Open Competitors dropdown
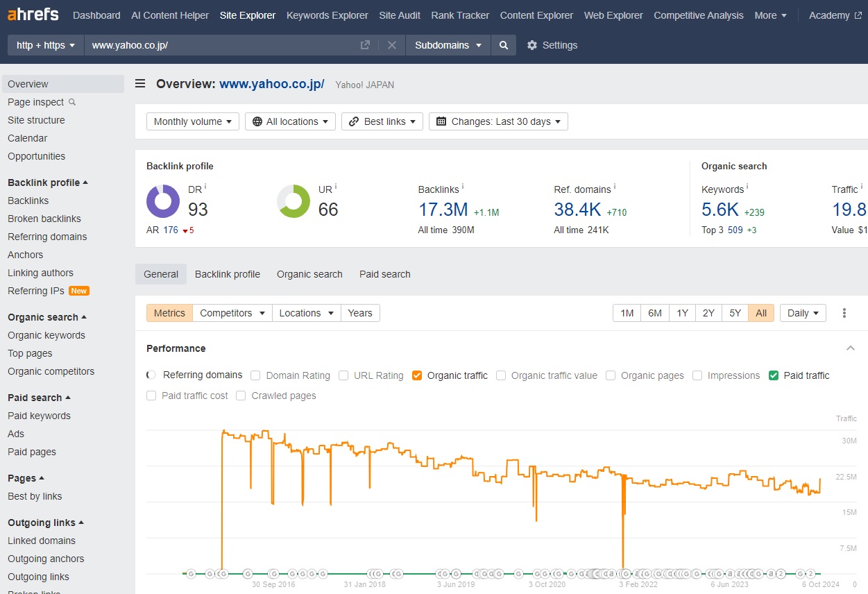 [232, 313]
